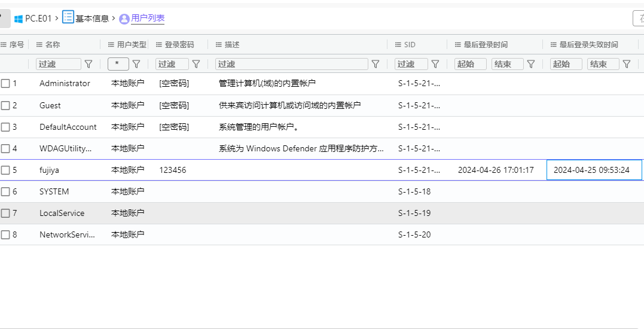Click the Guest user name cell
The width and height of the screenshot is (644, 329).
click(50, 105)
